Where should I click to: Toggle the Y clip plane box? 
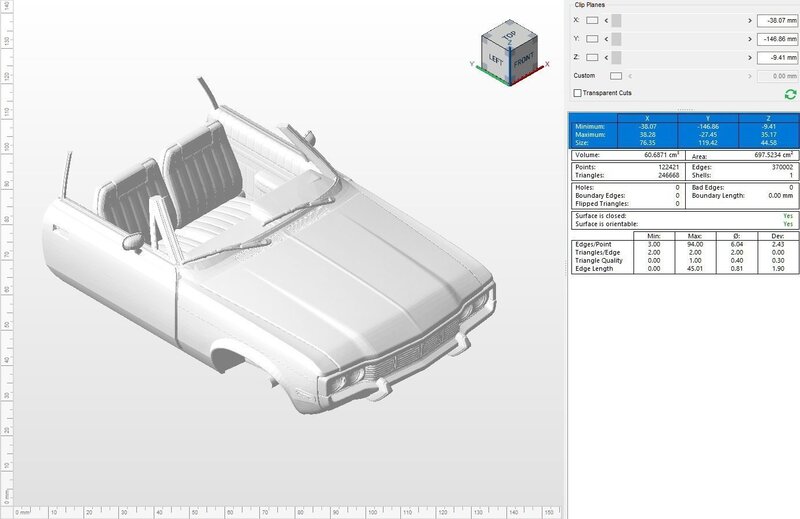593,39
